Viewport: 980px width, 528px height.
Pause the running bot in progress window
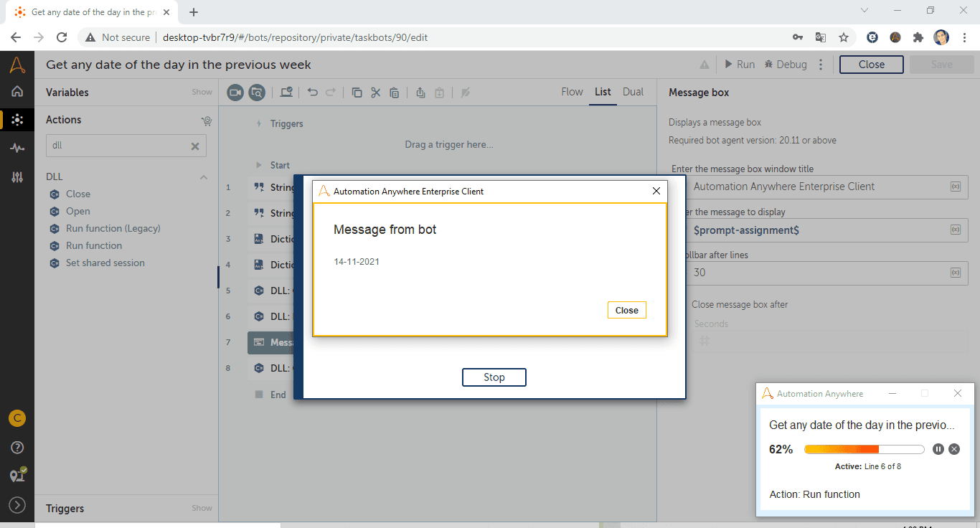(938, 449)
